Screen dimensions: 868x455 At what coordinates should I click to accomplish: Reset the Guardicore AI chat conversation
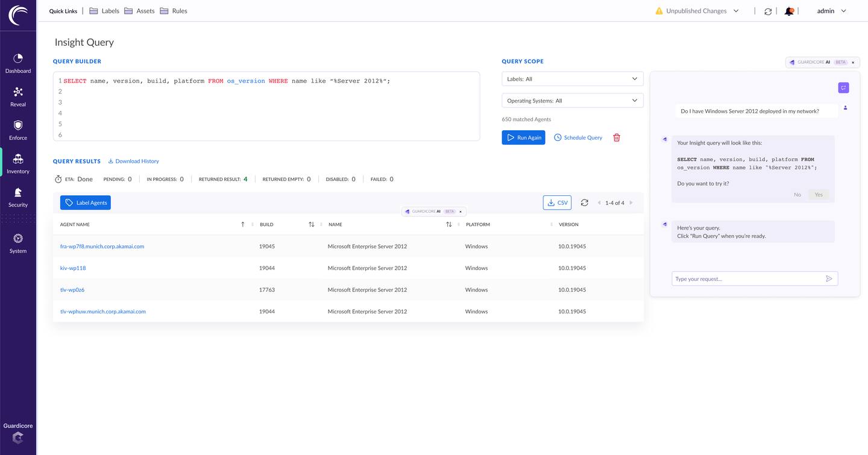tap(843, 88)
